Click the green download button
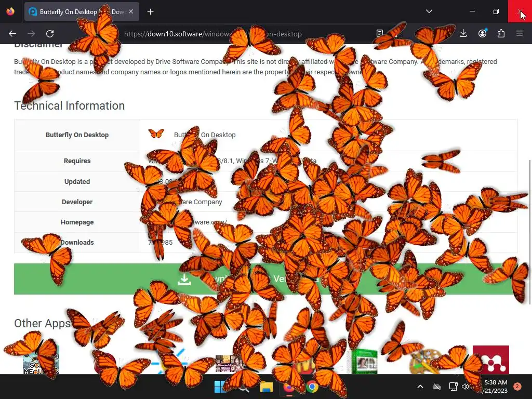The width and height of the screenshot is (532, 399). click(x=265, y=279)
